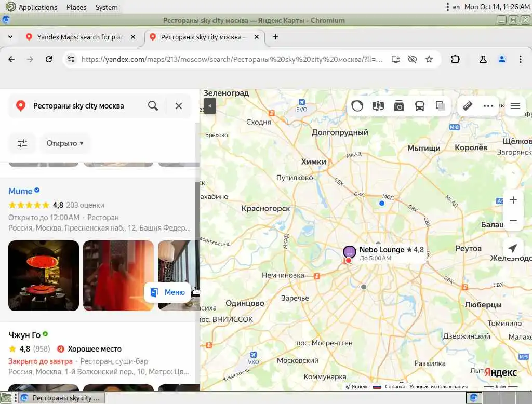The image size is (532, 404).
Task: Open the Mume restaurant card title
Action: (20, 191)
